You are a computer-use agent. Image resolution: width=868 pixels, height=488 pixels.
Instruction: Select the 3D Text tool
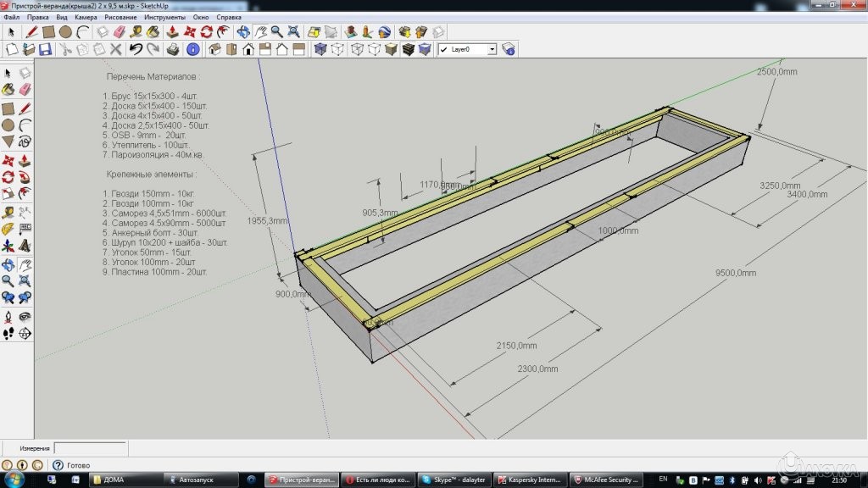coord(25,246)
